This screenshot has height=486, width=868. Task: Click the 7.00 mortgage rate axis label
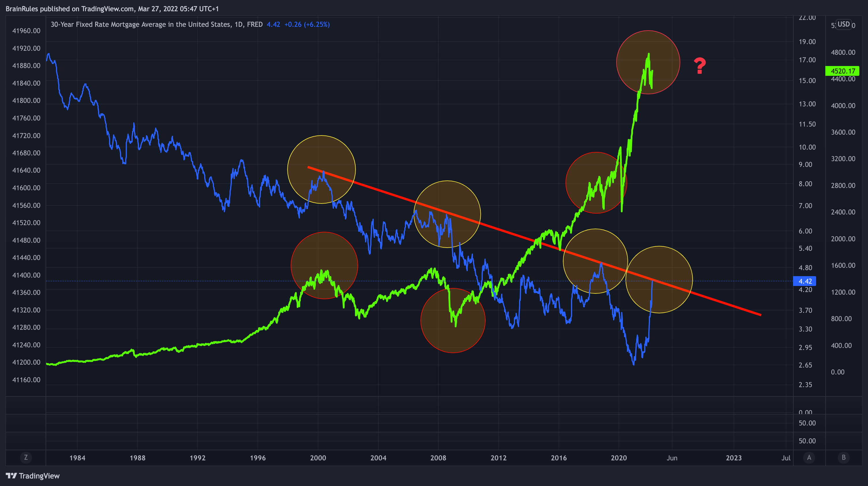click(805, 206)
